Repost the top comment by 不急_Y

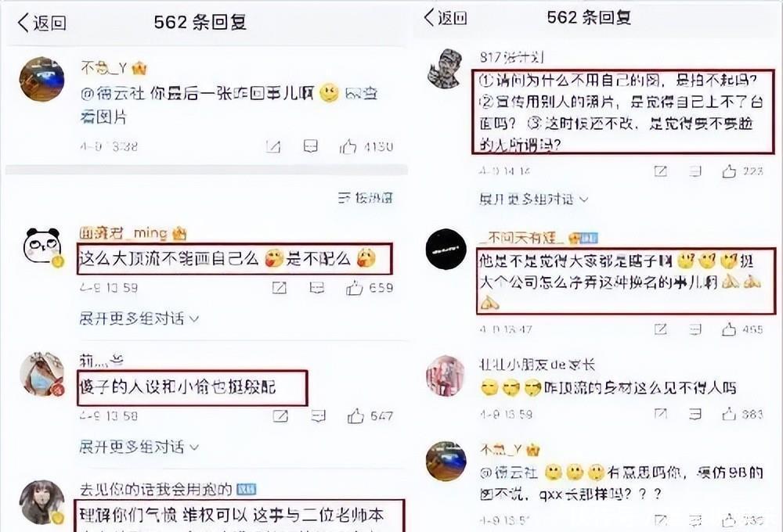tap(272, 146)
